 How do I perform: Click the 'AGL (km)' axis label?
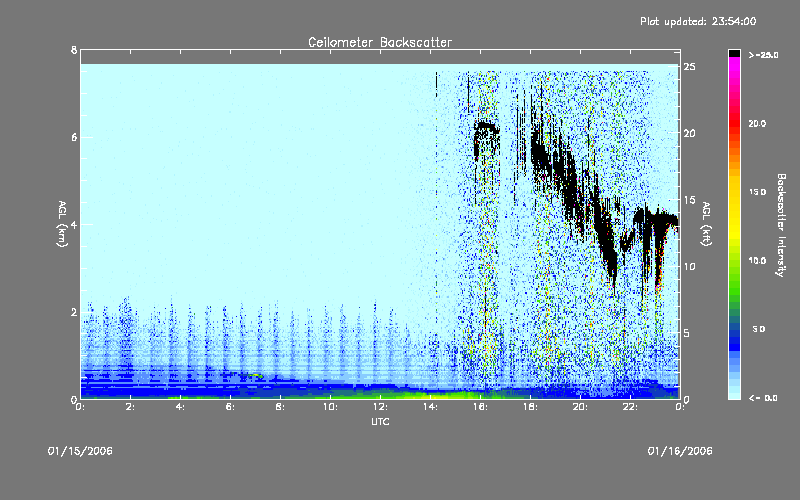62,224
